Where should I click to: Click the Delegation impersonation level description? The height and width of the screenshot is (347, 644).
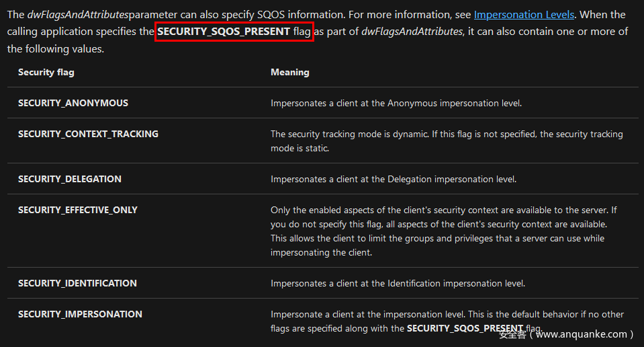[393, 179]
